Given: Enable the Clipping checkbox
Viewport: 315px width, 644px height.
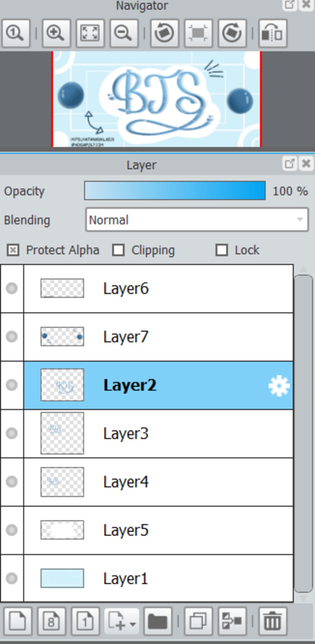Looking at the screenshot, I should [118, 250].
